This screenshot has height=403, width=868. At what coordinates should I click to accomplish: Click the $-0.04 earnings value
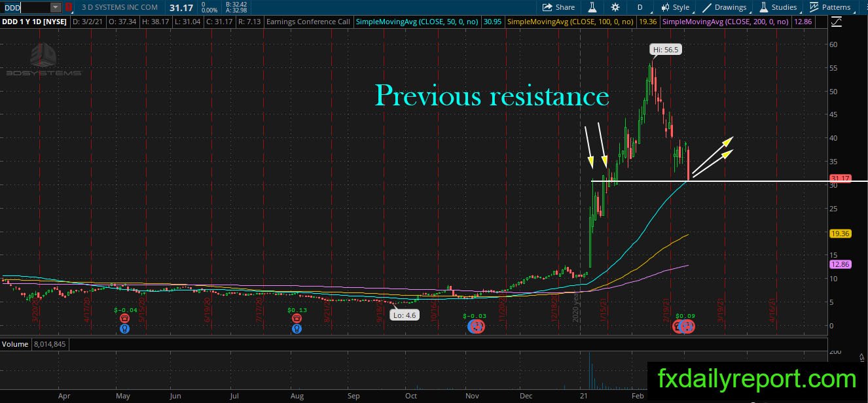[x=124, y=310]
